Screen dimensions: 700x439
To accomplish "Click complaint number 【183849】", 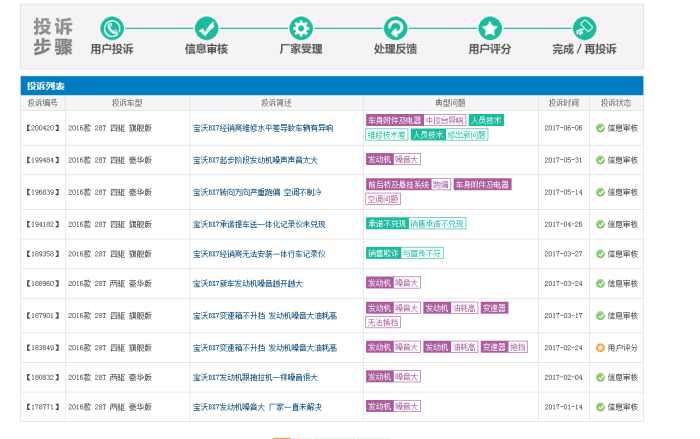I will (43, 347).
